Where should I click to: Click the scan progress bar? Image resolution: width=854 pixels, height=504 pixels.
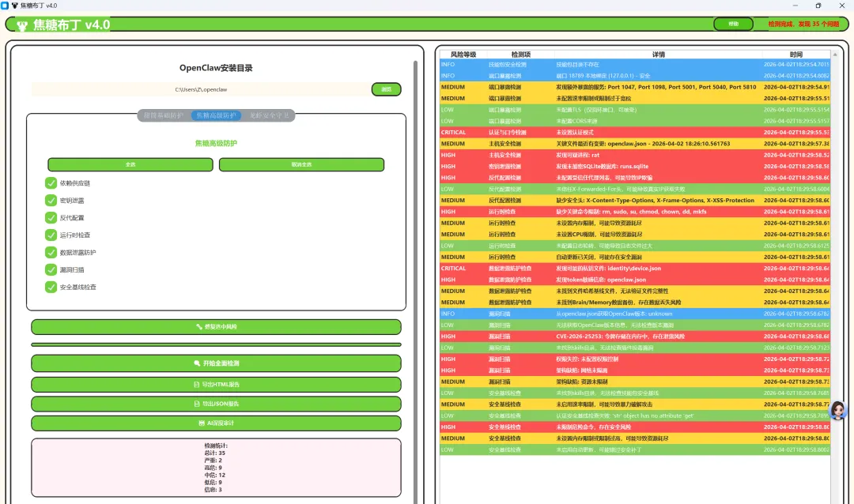coord(216,344)
